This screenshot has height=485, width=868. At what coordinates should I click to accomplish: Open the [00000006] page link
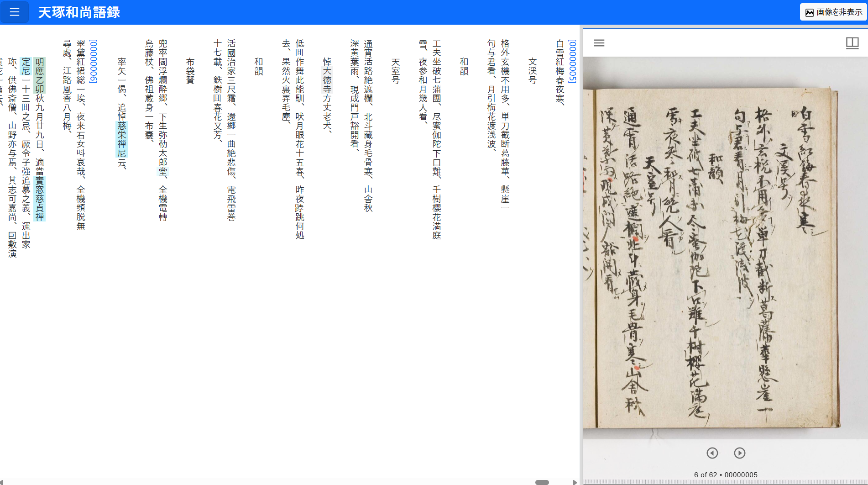[93, 61]
